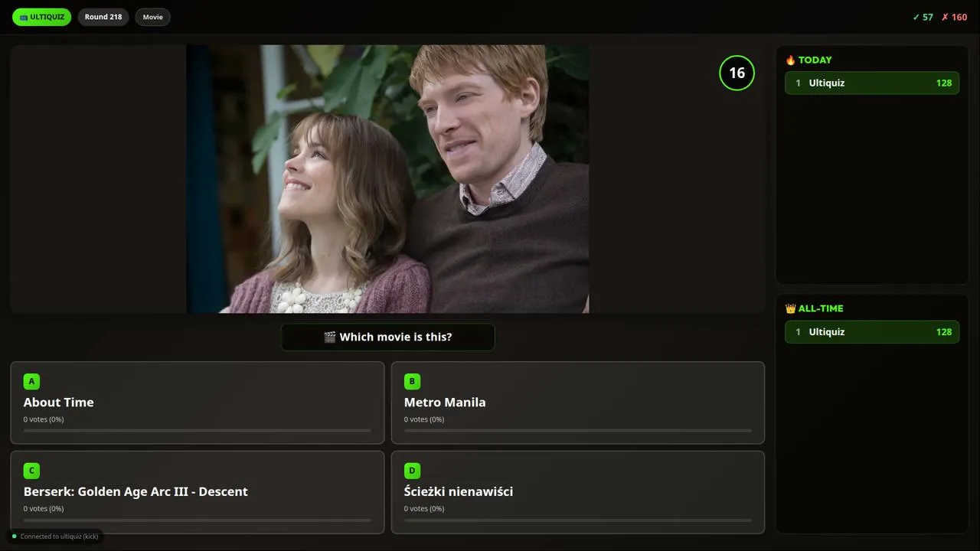Click the countdown timer circle showing 16

[x=737, y=73]
